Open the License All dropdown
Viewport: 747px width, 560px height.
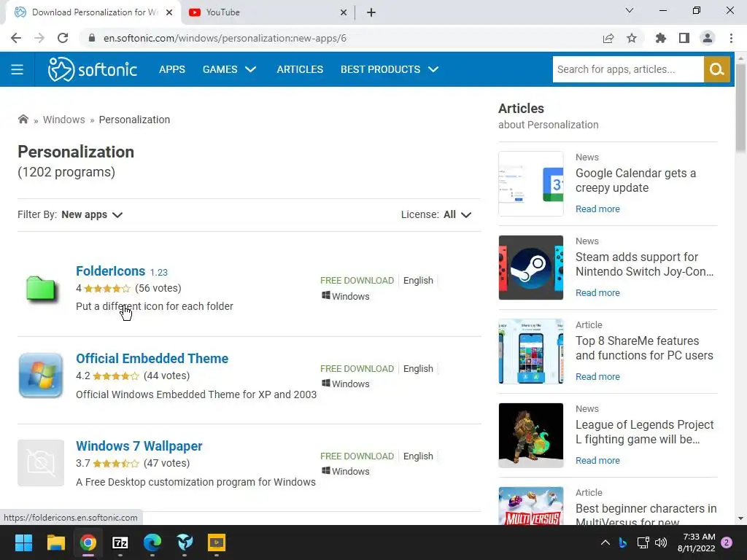point(457,215)
